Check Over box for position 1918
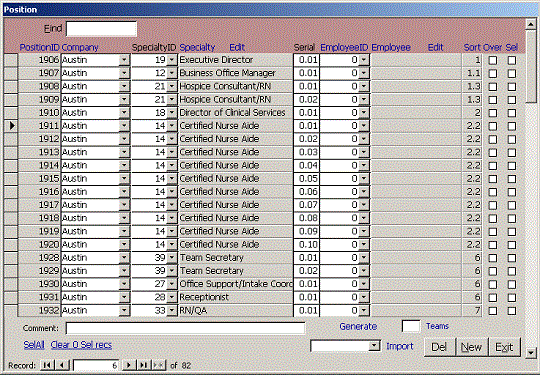 [493, 218]
